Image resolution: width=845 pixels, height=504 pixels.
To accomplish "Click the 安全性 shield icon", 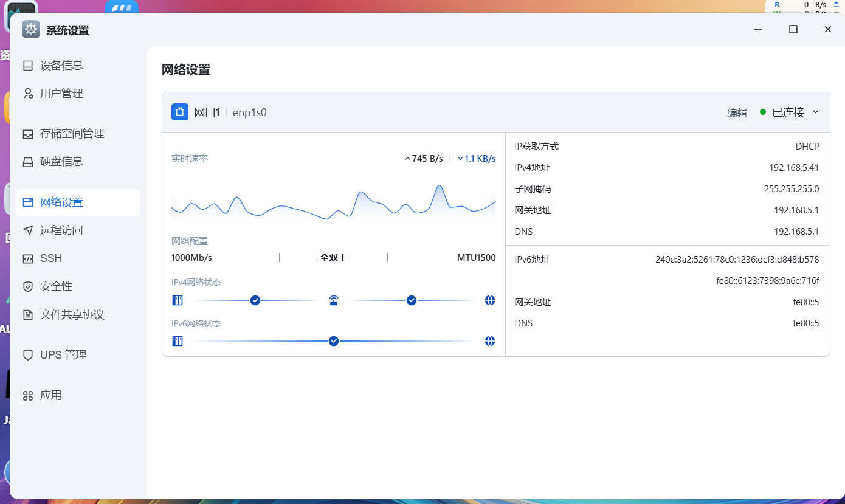I will 28,286.
